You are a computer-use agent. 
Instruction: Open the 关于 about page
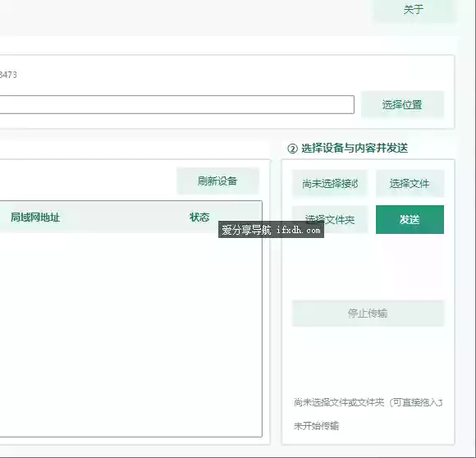coord(414,10)
